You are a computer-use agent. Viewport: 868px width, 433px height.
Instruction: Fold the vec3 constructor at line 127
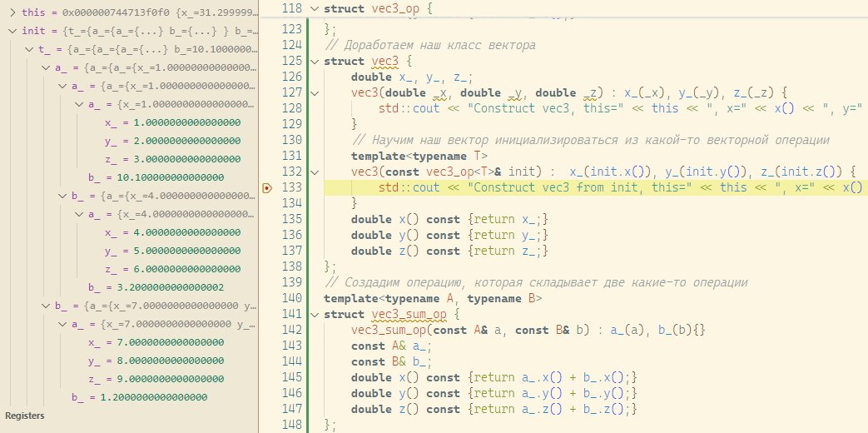click(314, 93)
